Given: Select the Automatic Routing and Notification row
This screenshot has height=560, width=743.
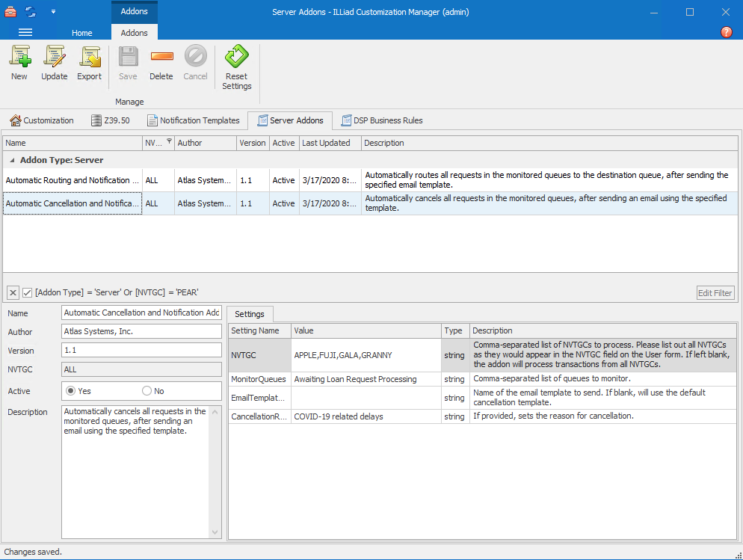Looking at the screenshot, I should click(73, 180).
